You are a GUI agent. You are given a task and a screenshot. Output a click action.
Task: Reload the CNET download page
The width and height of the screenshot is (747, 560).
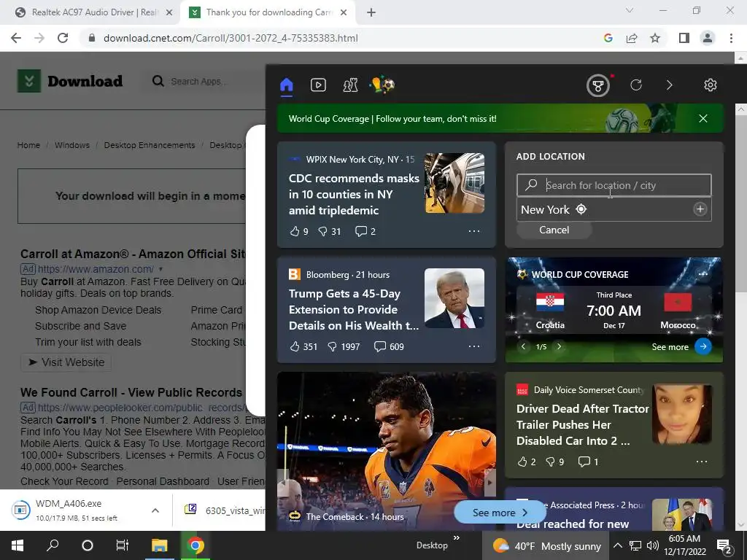click(x=63, y=38)
